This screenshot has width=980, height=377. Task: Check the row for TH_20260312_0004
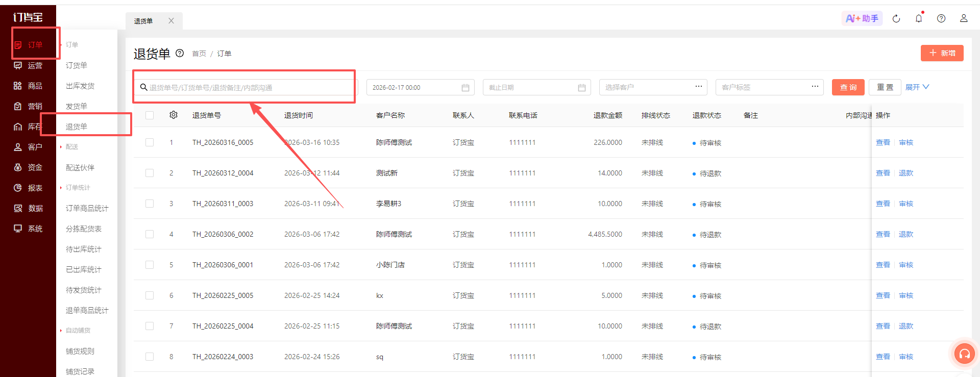click(x=150, y=173)
